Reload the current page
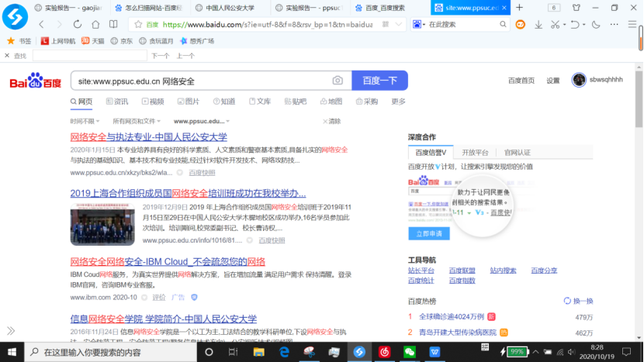Viewport: 644px width, 362px height. tap(78, 25)
